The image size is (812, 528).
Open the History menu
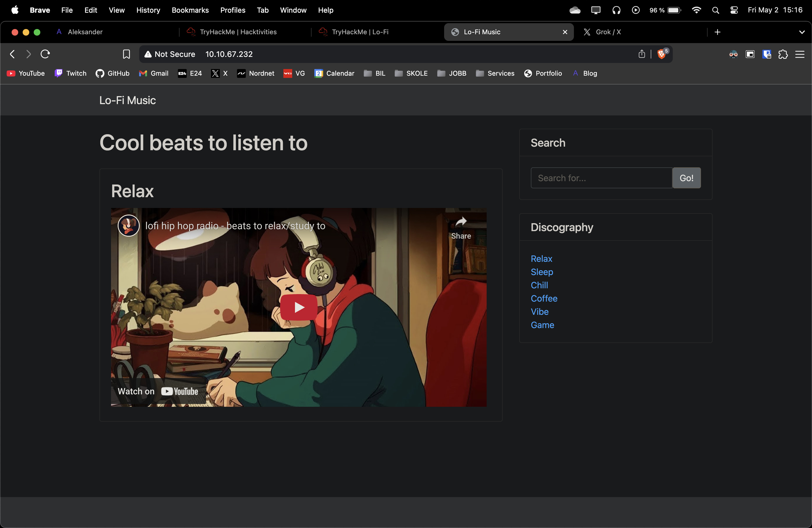pos(148,10)
